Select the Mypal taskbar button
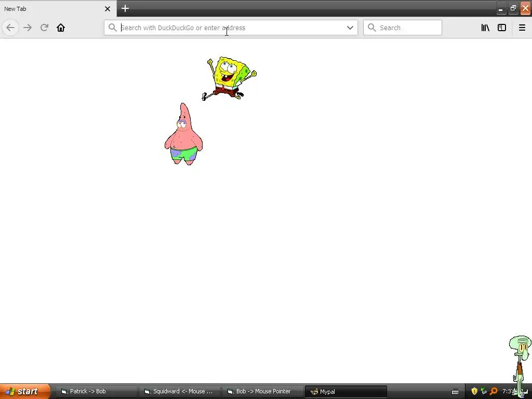Image resolution: width=532 pixels, height=399 pixels. tap(345, 392)
